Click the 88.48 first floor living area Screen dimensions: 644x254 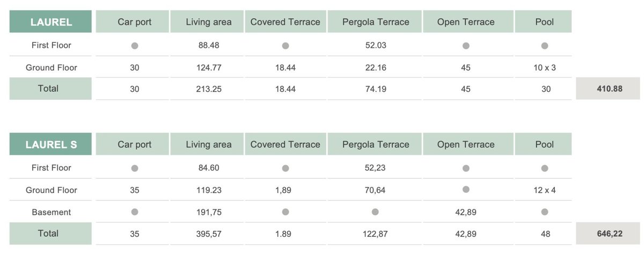pos(209,46)
